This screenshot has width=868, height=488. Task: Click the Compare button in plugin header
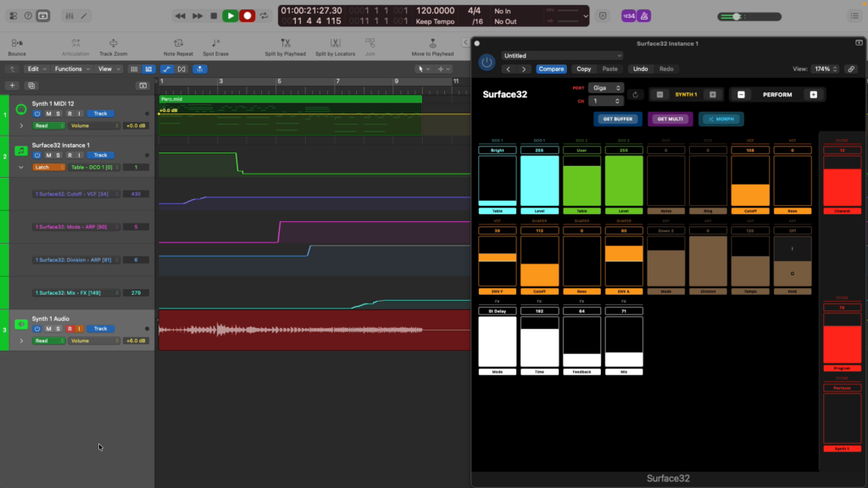551,69
